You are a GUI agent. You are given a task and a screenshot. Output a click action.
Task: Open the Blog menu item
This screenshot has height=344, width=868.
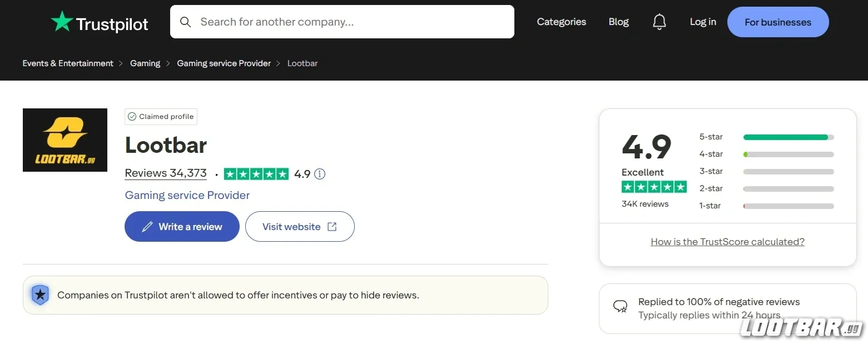tap(618, 22)
